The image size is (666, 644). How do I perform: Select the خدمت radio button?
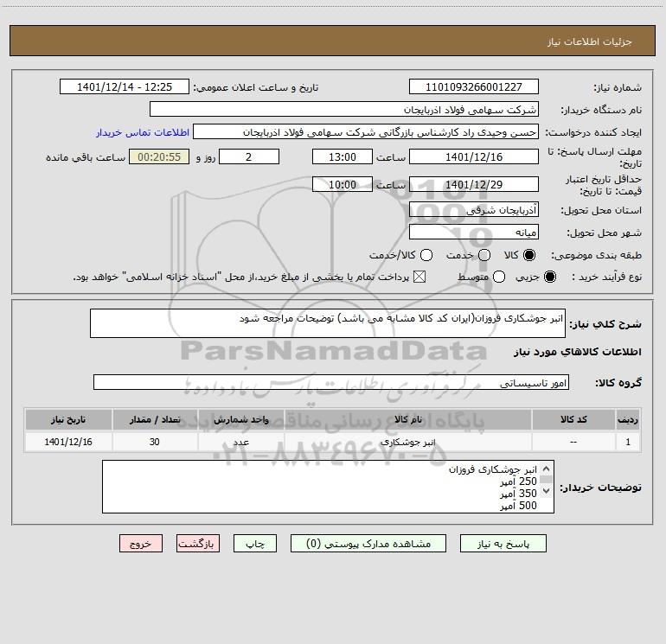pos(484,255)
